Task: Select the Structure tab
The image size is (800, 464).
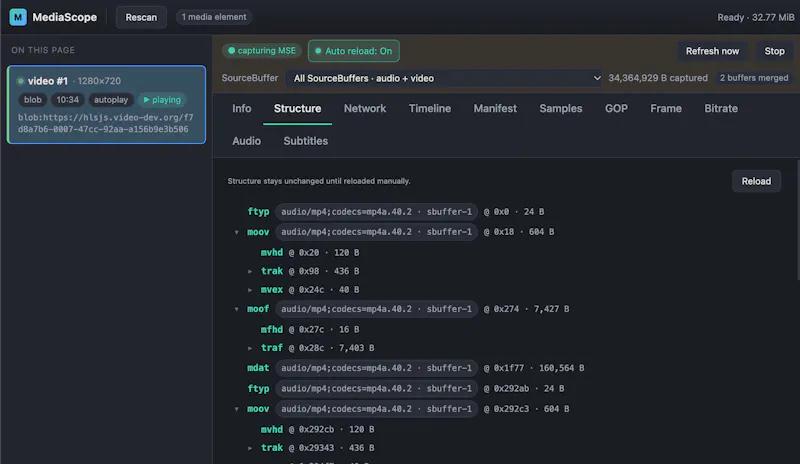Action: tap(297, 109)
